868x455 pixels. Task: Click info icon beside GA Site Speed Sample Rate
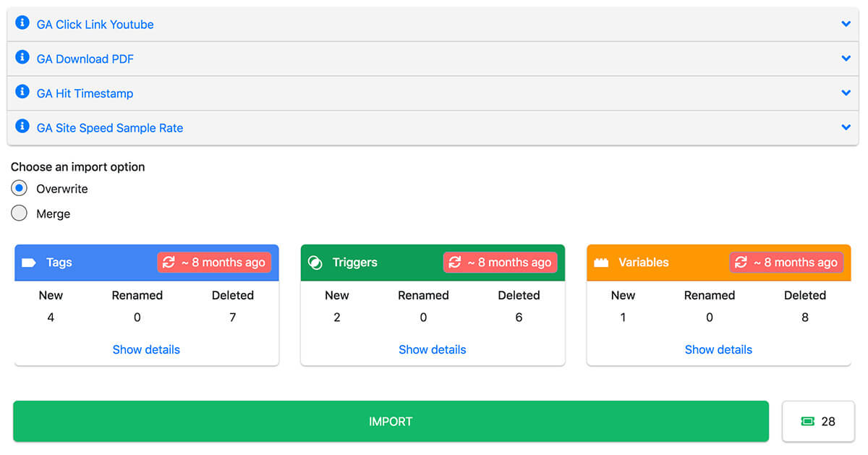tap(22, 127)
